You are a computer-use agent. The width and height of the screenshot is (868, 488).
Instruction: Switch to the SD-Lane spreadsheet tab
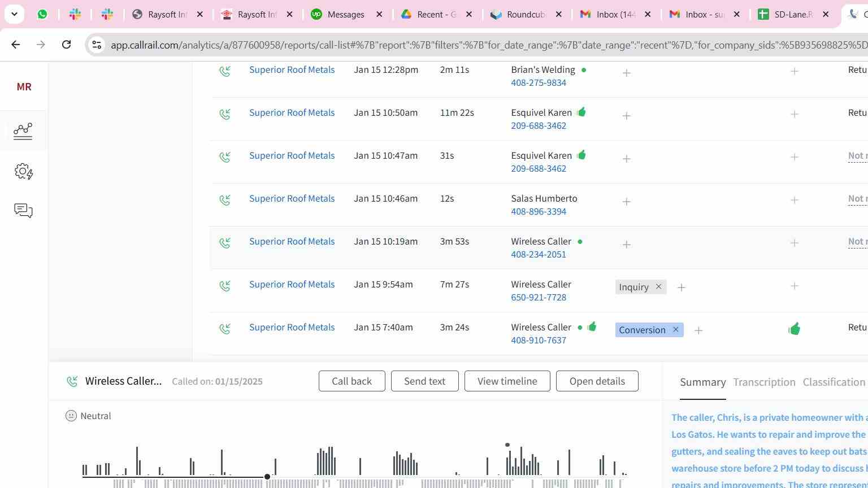793,14
